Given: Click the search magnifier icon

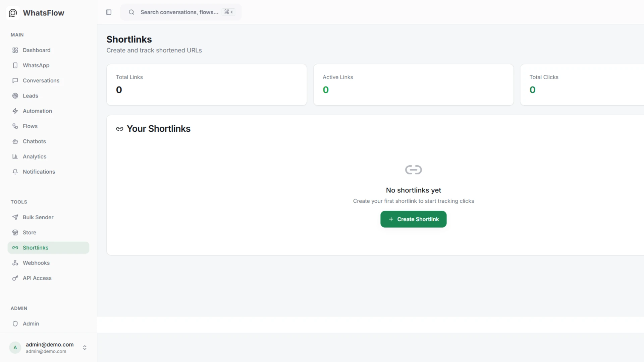Looking at the screenshot, I should 131,12.
